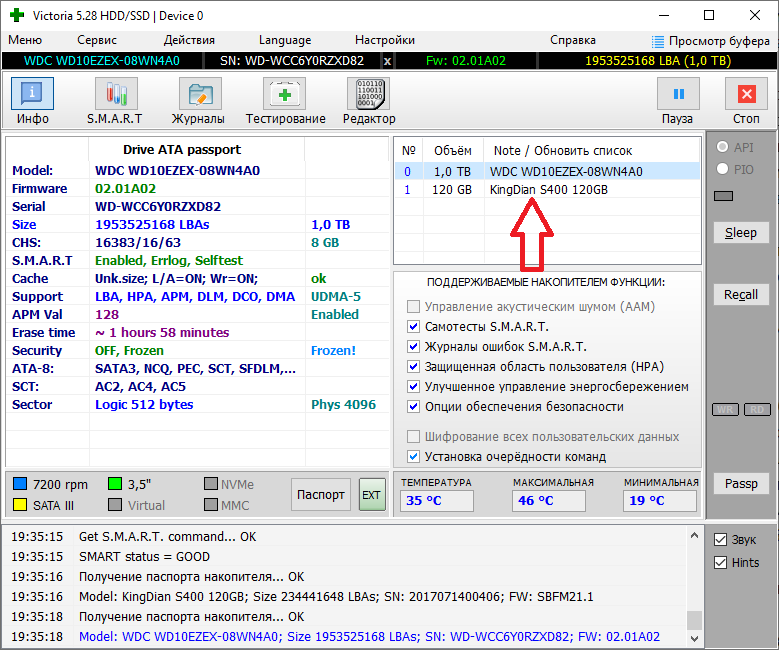Screen dimensions: 779x650
Task: Open the Действия menu
Action: tap(189, 40)
